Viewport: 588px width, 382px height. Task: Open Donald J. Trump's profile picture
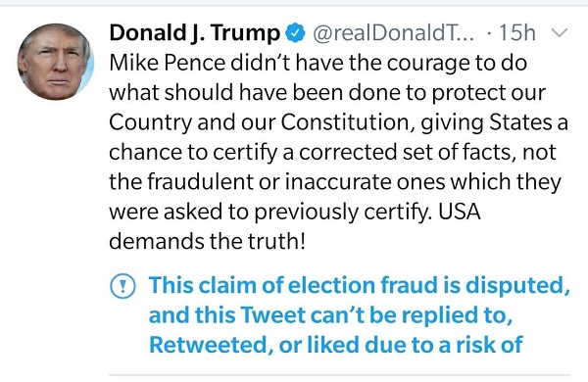coord(56,62)
